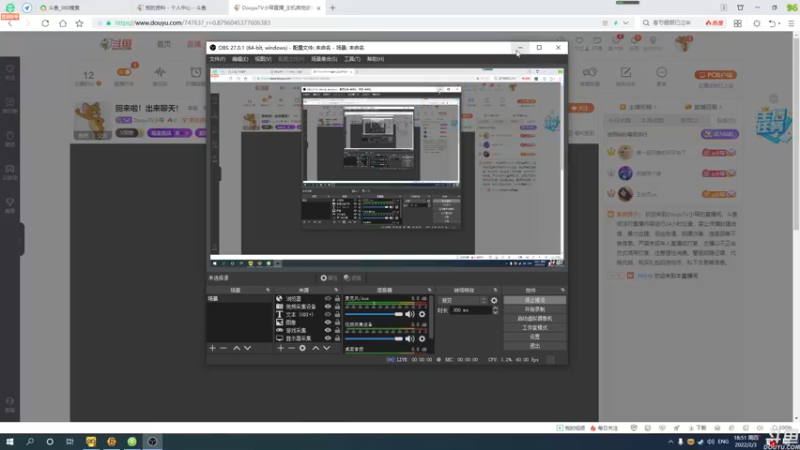Move selected source up
The height and width of the screenshot is (450, 800).
(x=315, y=348)
